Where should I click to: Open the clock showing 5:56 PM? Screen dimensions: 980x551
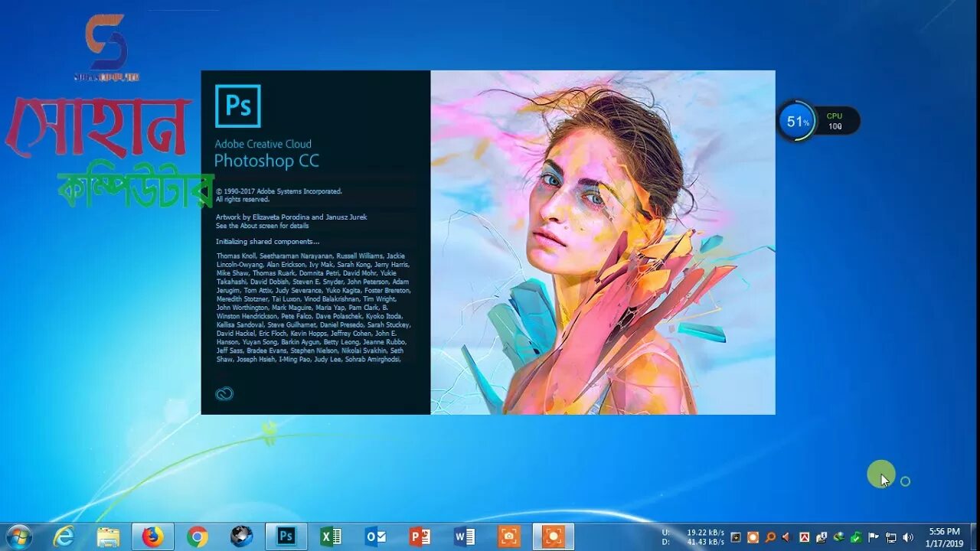pyautogui.click(x=944, y=531)
